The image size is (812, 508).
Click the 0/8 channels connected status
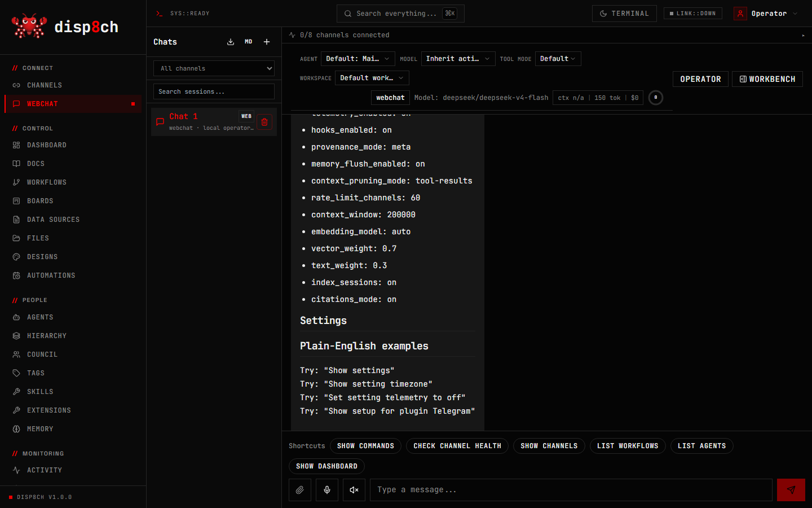(x=345, y=35)
